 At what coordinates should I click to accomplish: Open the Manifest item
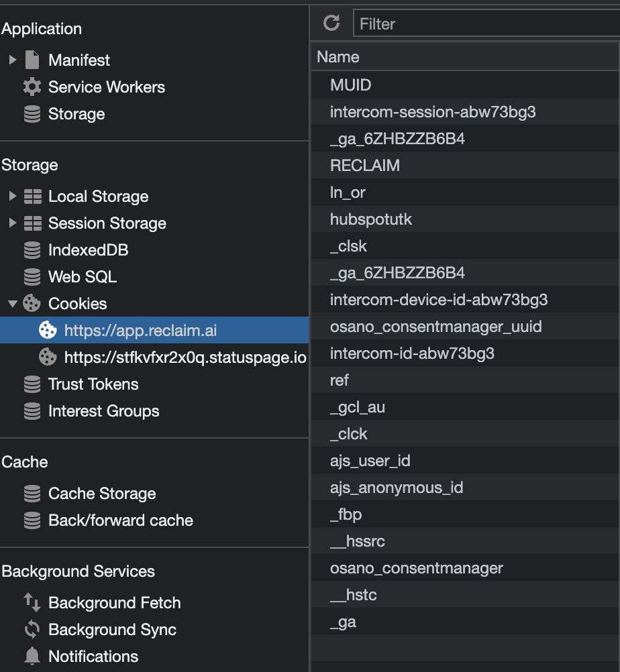[79, 60]
